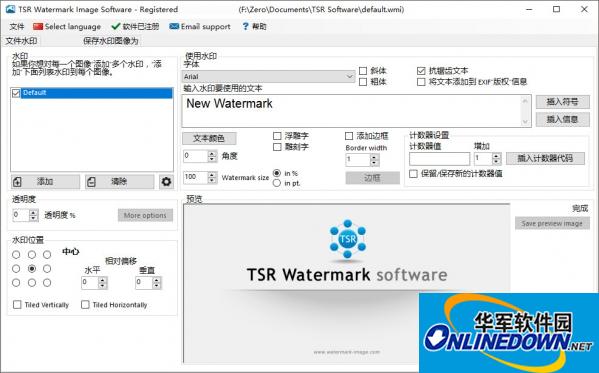This screenshot has width=599, height=373.
Task: Toggle the 粗体 bold checkbox
Action: tap(363, 82)
